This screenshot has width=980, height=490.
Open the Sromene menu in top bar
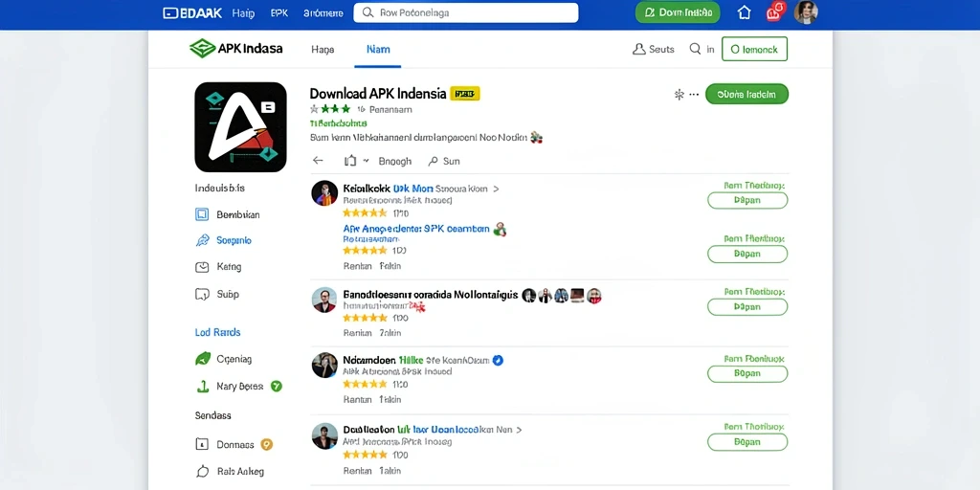(323, 13)
